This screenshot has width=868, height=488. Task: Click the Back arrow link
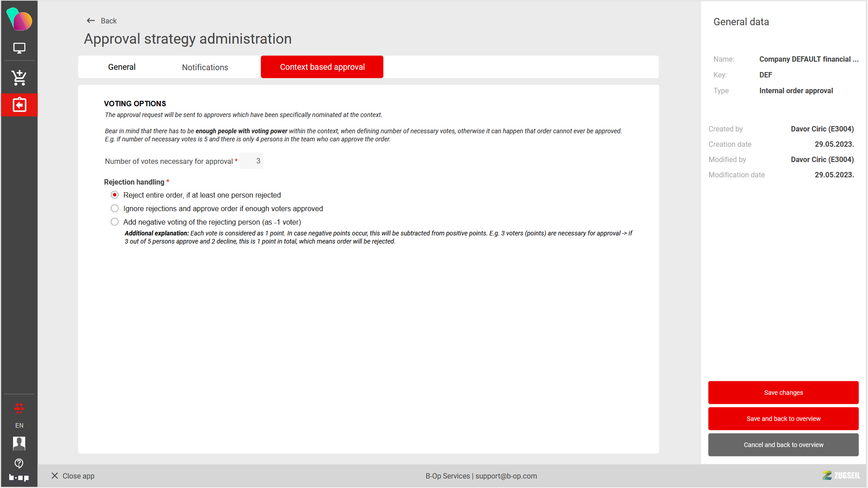tap(101, 21)
